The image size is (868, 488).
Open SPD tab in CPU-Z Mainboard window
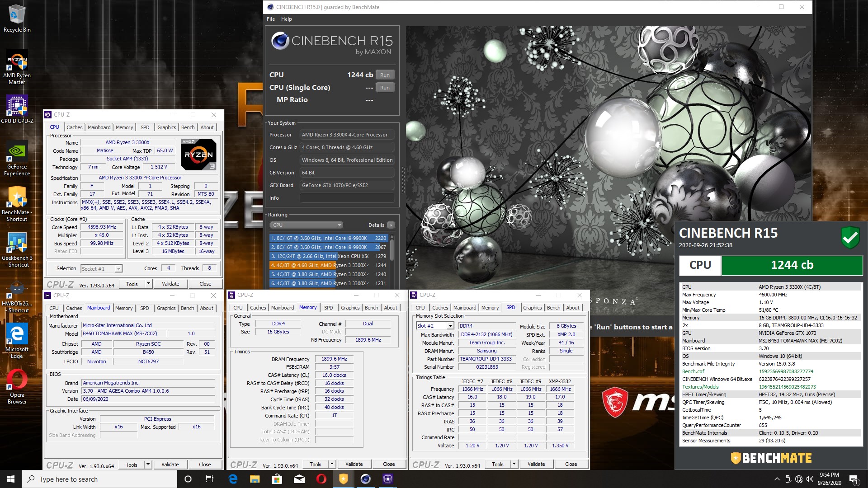pyautogui.click(x=145, y=308)
